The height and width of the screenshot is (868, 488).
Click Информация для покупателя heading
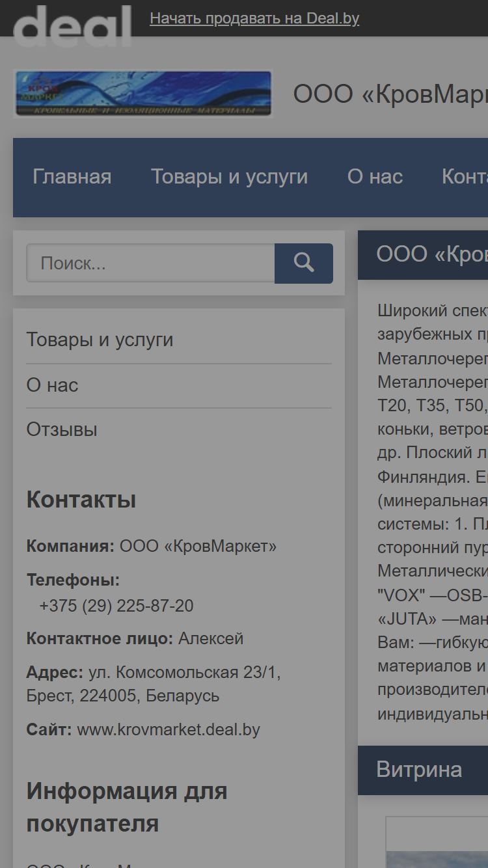[127, 807]
